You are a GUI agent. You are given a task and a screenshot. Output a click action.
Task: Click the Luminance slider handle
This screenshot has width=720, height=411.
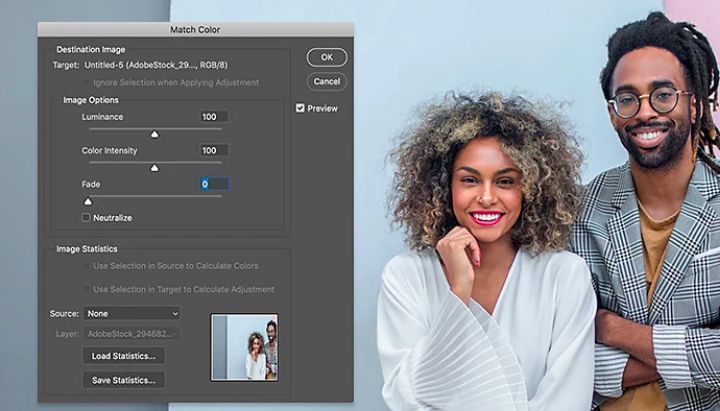coord(155,134)
